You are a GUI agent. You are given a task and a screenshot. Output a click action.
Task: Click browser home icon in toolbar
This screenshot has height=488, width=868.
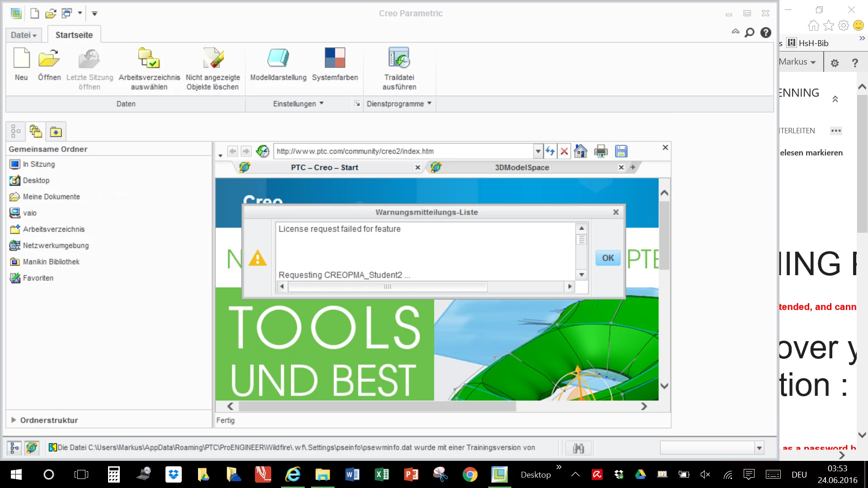click(x=580, y=151)
